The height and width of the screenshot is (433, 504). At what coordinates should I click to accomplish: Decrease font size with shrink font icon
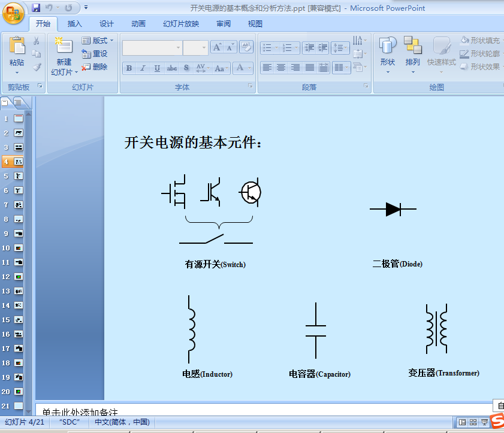click(x=230, y=47)
